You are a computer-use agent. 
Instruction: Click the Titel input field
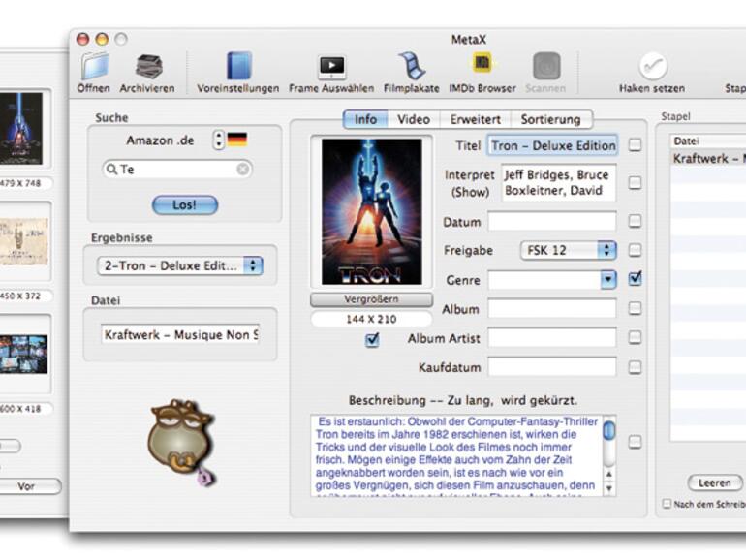pos(552,145)
